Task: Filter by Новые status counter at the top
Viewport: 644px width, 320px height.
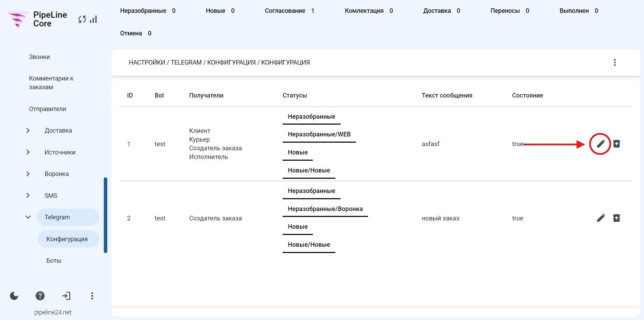Action: 220,11
